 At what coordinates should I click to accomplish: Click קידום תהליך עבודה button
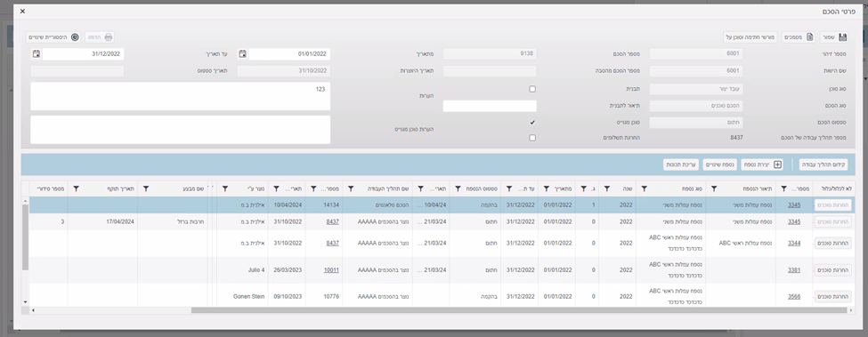(823, 164)
